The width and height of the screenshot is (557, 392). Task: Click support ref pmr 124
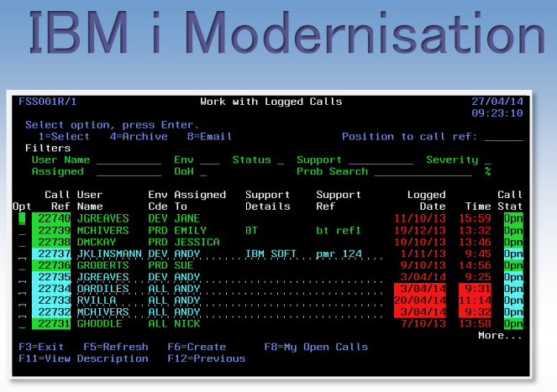point(339,253)
